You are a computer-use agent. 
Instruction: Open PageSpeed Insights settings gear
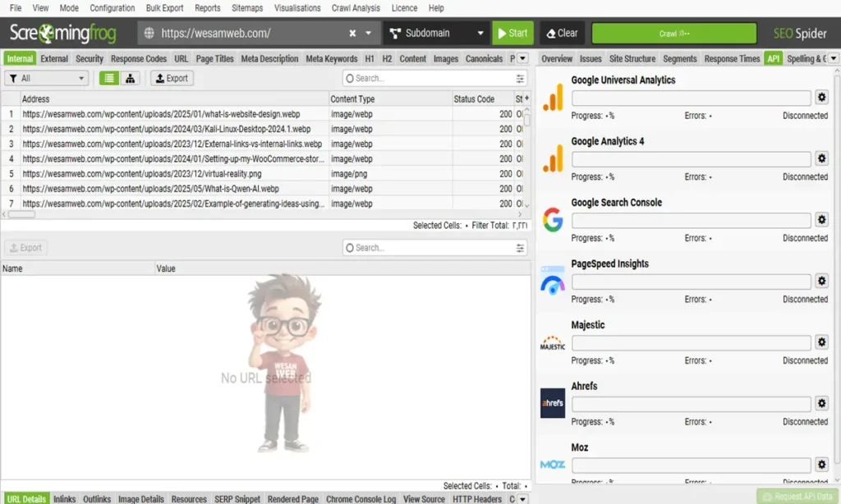[x=821, y=281]
